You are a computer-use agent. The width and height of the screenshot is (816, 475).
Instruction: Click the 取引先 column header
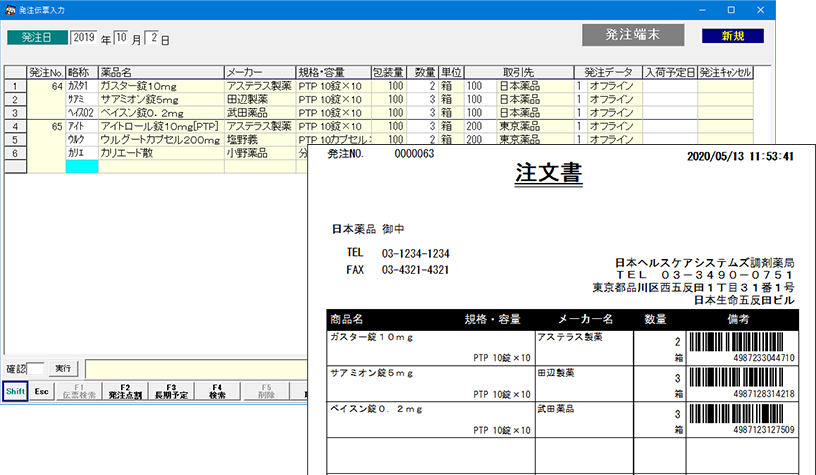(x=519, y=72)
